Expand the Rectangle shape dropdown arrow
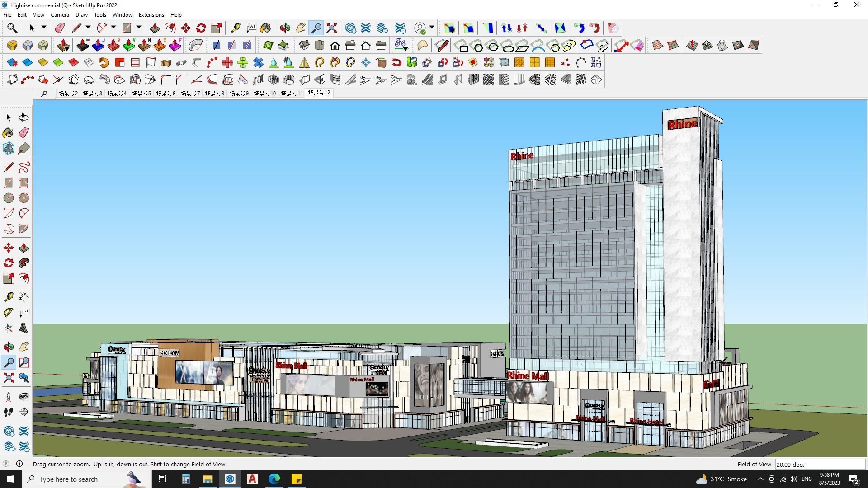Screen dimensions: 868x488 coord(139,28)
